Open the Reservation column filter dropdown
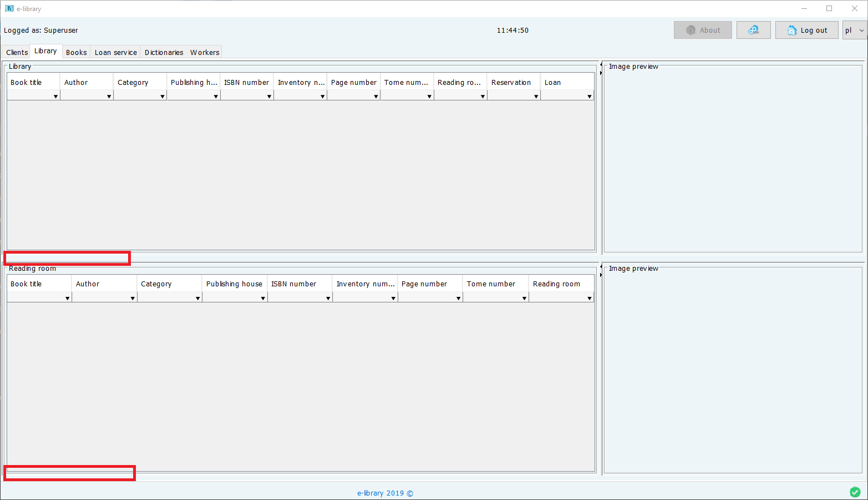 pyautogui.click(x=536, y=95)
